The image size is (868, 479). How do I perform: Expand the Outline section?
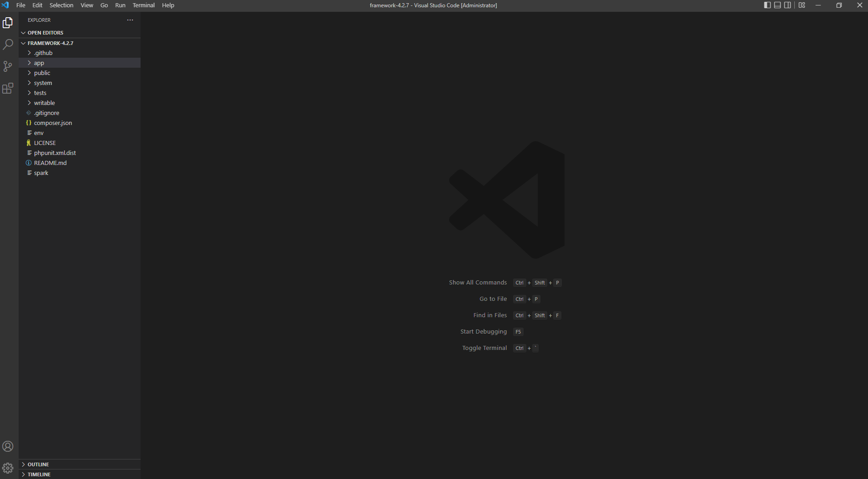[x=80, y=464]
